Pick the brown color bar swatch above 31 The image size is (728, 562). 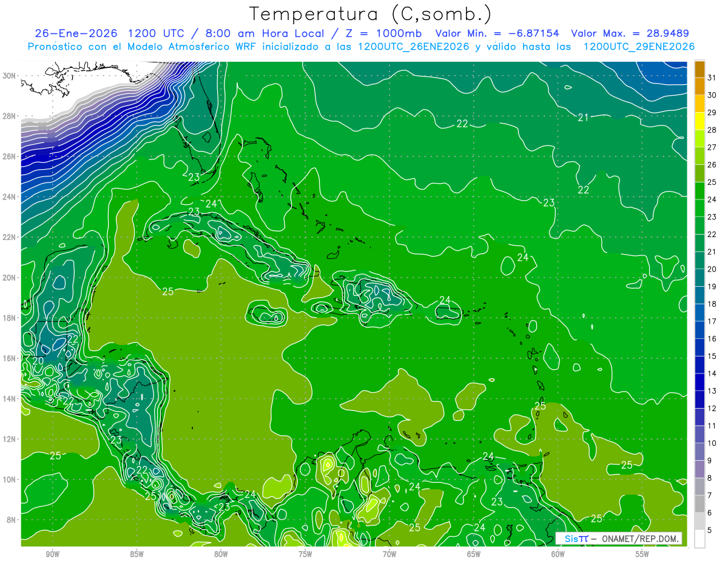(x=699, y=69)
